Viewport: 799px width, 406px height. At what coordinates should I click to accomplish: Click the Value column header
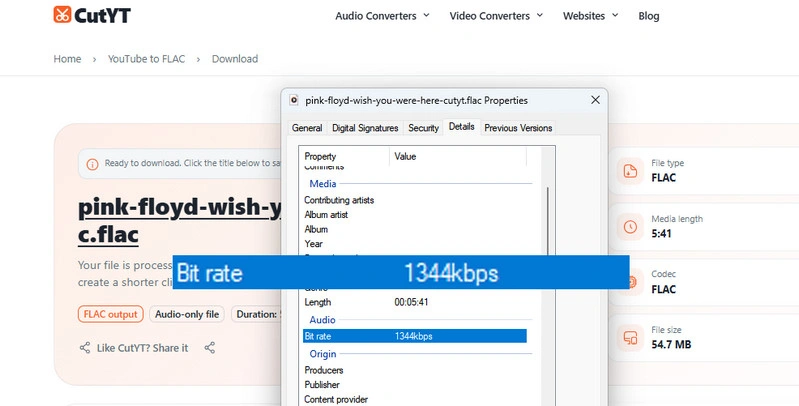coord(458,156)
